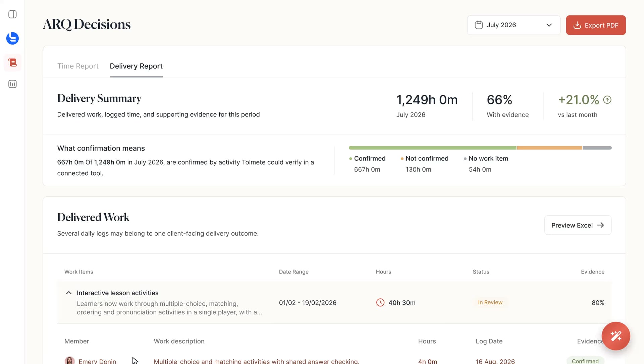Viewport: 644px width, 364px height.
Task: Click the 130h 0m not confirmed value
Action: (x=418, y=170)
